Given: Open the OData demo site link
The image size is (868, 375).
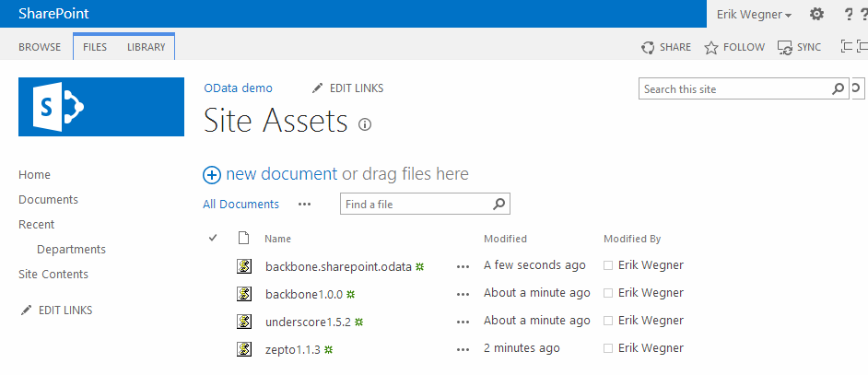Looking at the screenshot, I should click(x=238, y=88).
